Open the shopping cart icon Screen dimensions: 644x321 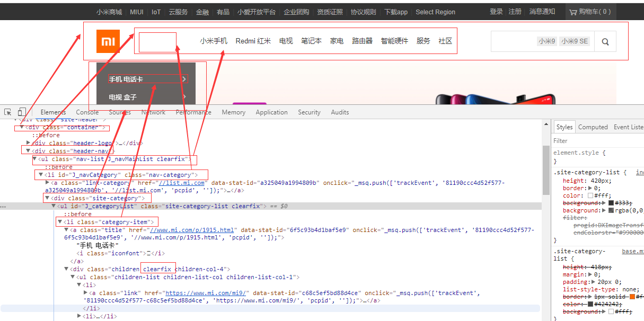click(573, 12)
